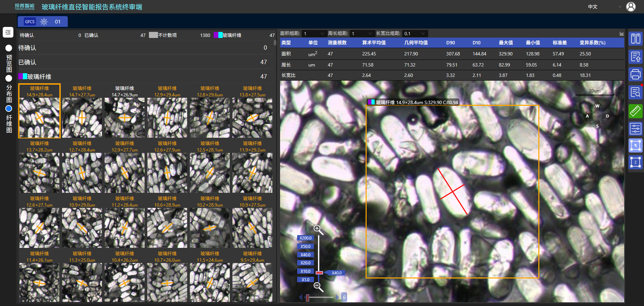Open the 周长组距 dropdown
This screenshot has width=644, height=306.
(362, 34)
